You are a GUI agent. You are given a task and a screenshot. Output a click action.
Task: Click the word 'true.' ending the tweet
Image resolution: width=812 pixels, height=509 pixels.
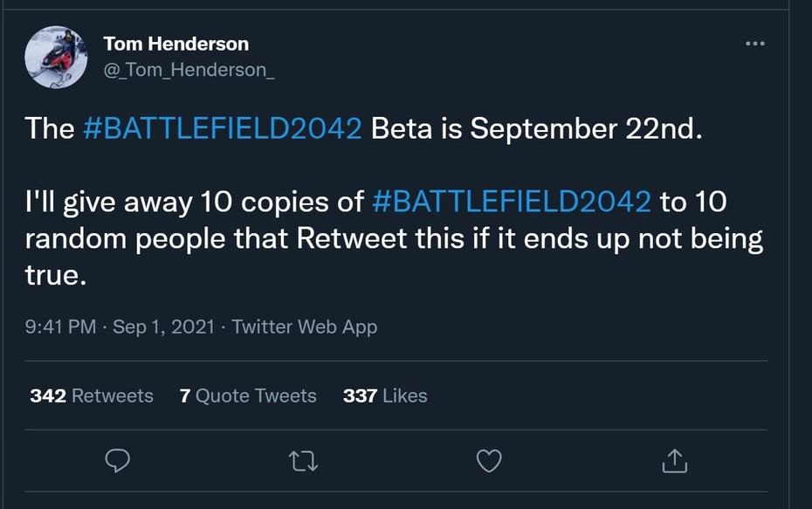[x=57, y=276]
